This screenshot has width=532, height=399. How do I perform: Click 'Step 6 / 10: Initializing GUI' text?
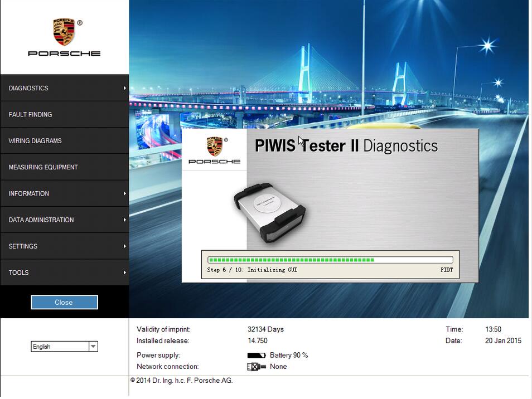tap(252, 270)
